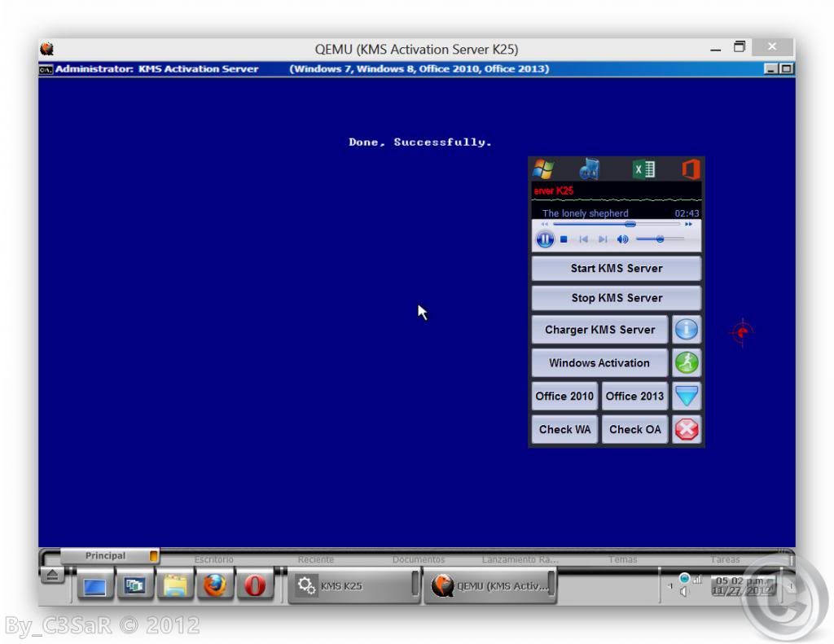This screenshot has width=834, height=644.
Task: Switch to the Reciente tab
Action: (316, 559)
